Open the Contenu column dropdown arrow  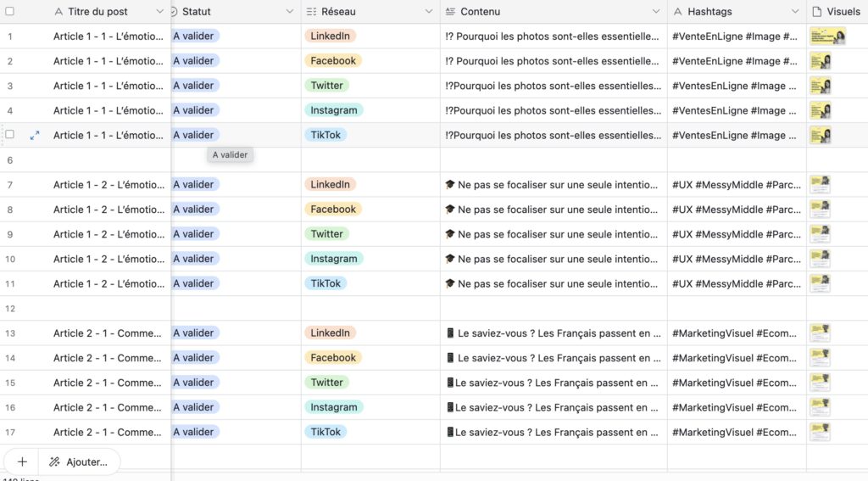(x=656, y=11)
